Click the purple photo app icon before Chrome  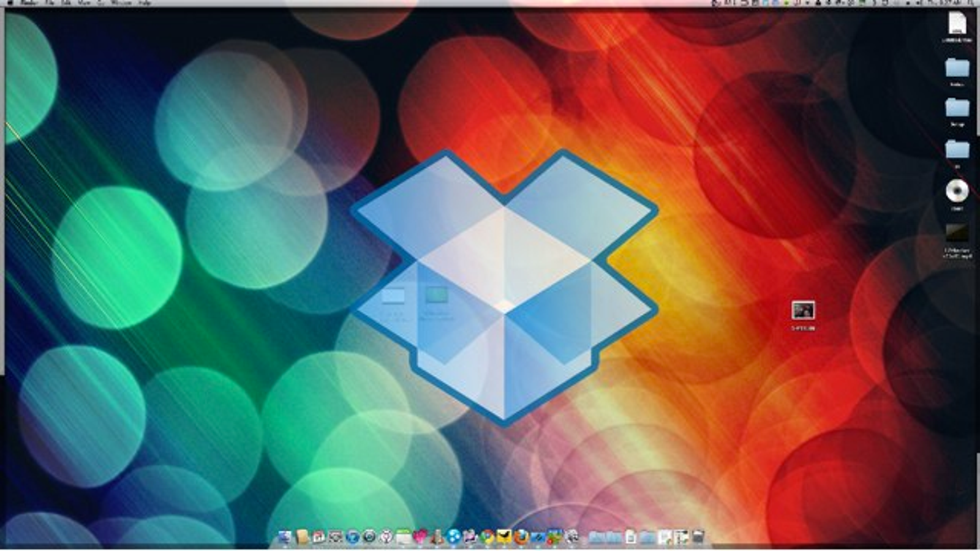tap(470, 538)
